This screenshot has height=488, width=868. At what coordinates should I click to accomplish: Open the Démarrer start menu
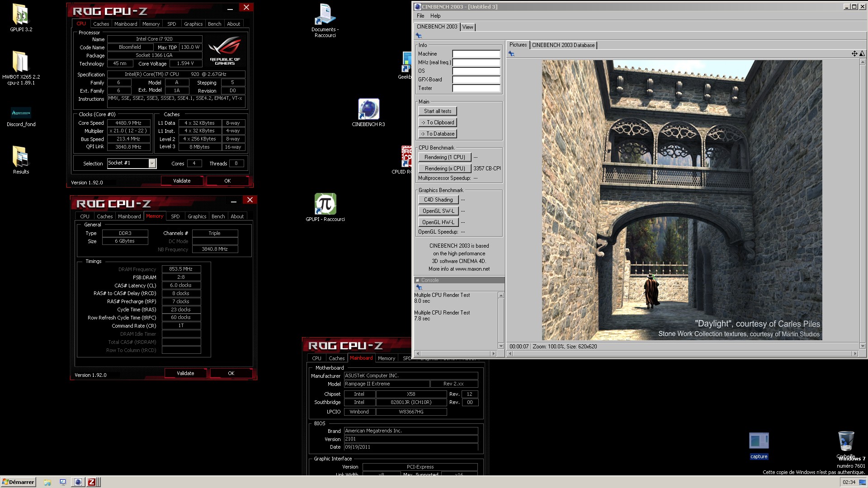(x=18, y=482)
